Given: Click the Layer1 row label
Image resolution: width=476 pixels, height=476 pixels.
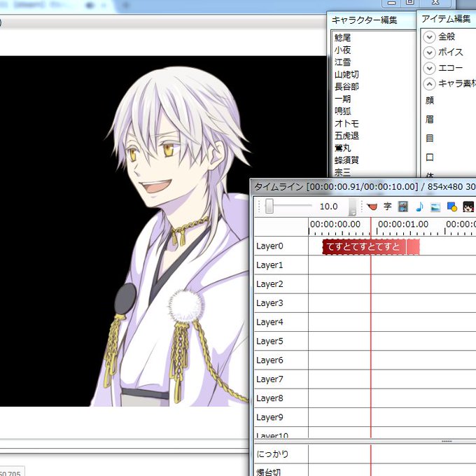Looking at the screenshot, I should click(269, 265).
